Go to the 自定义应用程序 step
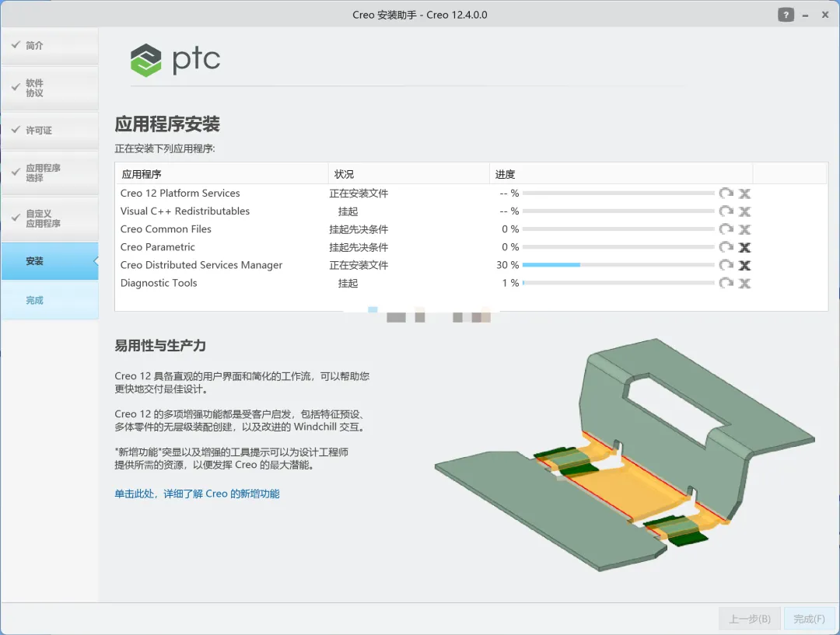Image resolution: width=840 pixels, height=635 pixels. tap(50, 218)
